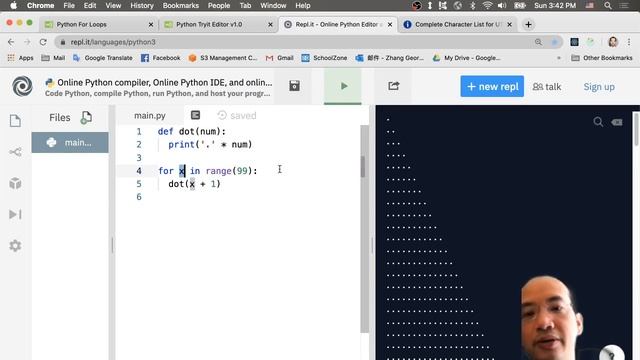Add a new file in Files panel

(x=86, y=118)
